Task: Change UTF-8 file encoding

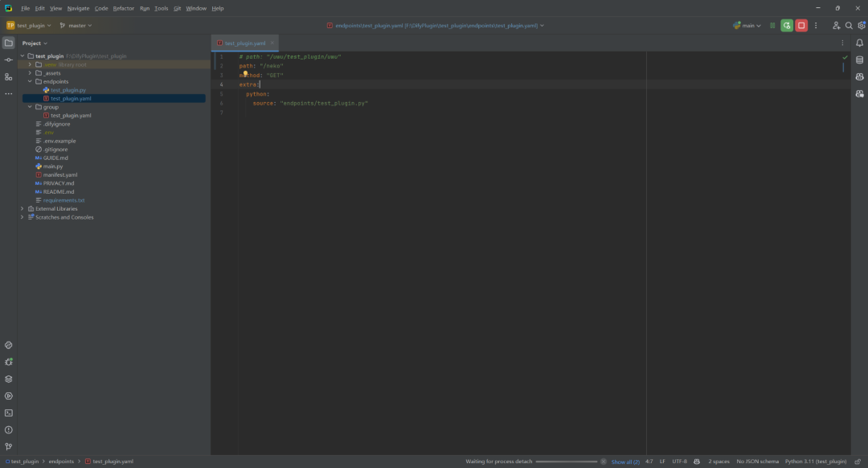Action: 679,462
